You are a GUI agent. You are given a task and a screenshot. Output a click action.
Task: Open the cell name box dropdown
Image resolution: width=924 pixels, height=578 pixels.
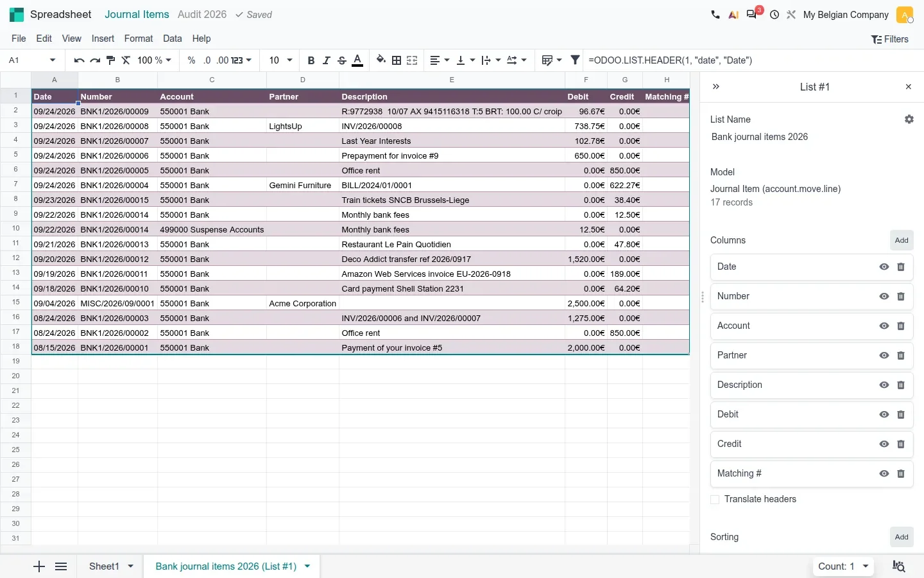(53, 60)
